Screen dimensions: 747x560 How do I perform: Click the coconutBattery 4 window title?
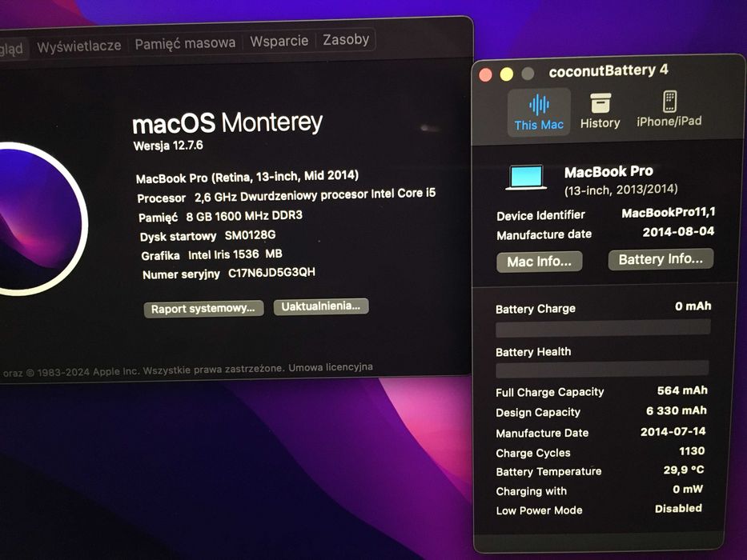tap(608, 71)
